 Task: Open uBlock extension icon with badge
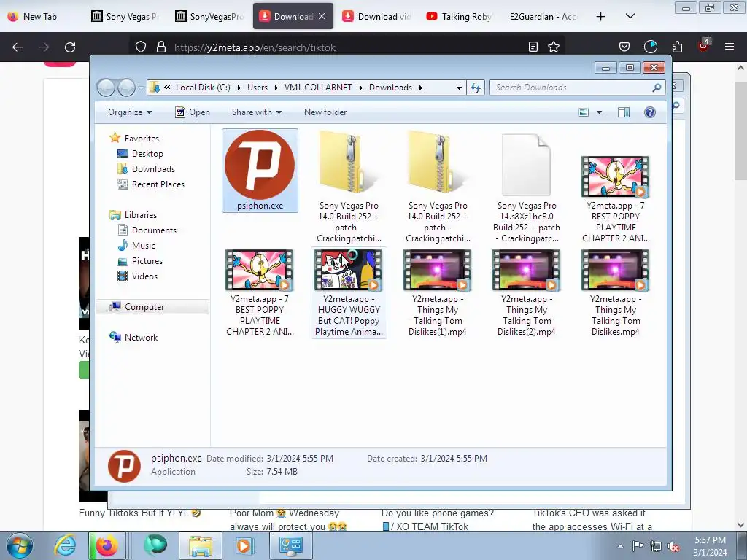704,46
